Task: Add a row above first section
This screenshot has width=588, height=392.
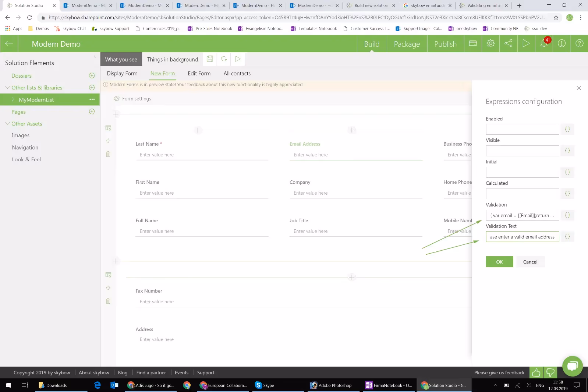Action: click(116, 114)
